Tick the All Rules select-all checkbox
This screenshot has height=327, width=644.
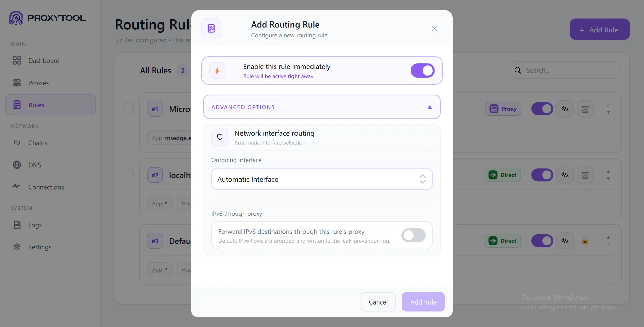point(130,70)
